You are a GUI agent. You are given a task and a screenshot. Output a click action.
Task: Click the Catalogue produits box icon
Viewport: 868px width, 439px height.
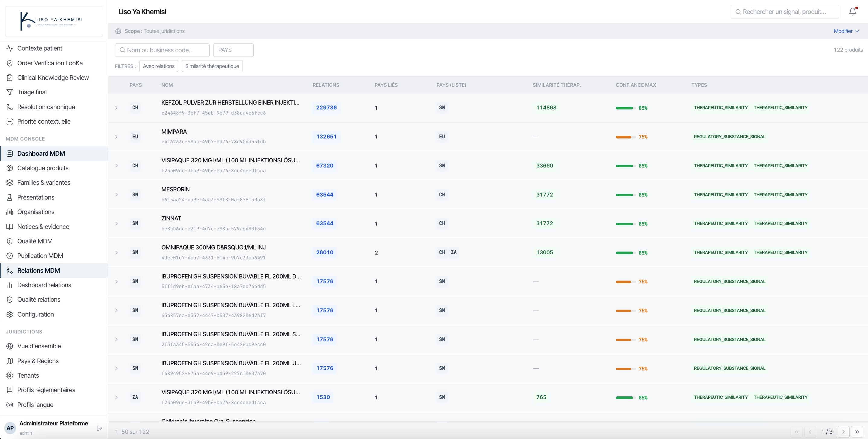point(10,168)
